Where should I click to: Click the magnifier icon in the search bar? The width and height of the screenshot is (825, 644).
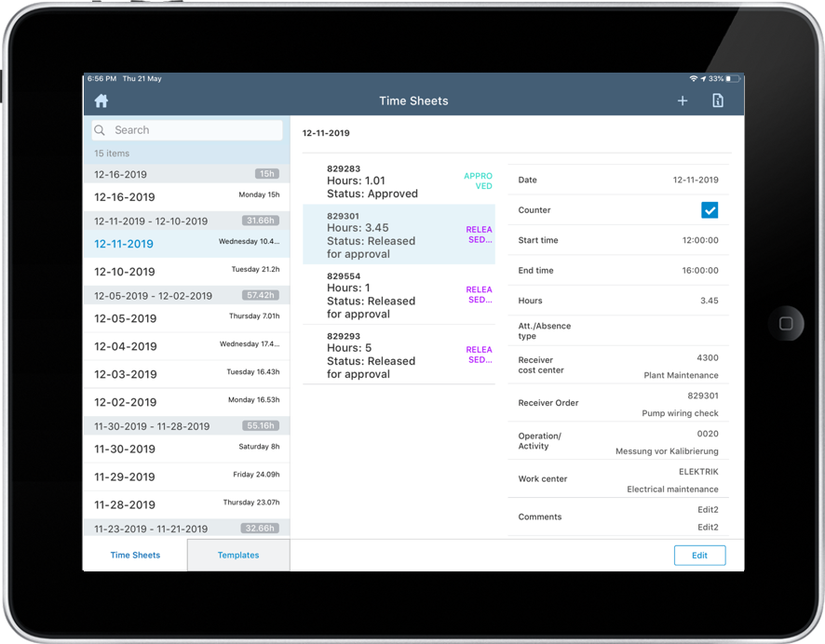pyautogui.click(x=100, y=130)
